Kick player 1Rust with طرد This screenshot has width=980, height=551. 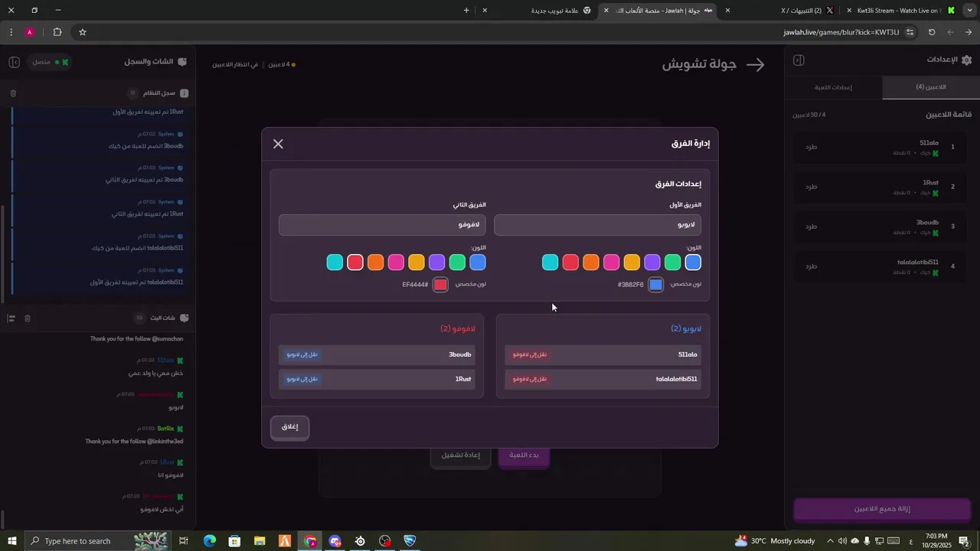pyautogui.click(x=812, y=187)
